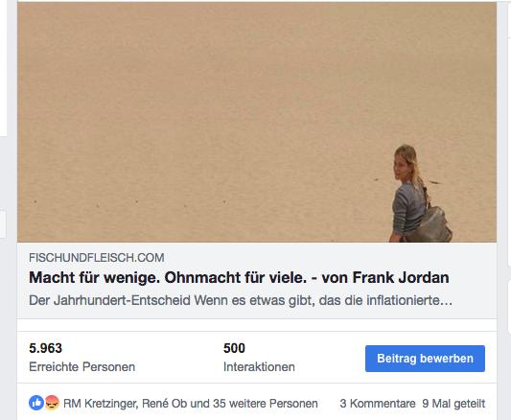Click the Erreichte Personen label

point(81,367)
